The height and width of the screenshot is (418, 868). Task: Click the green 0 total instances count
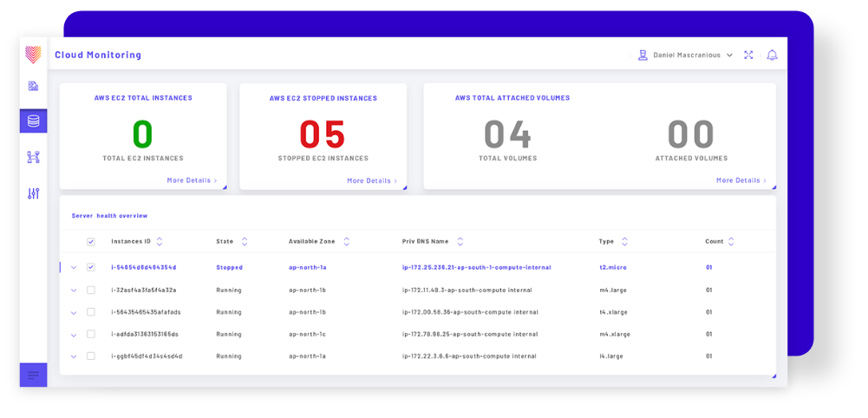click(x=143, y=134)
